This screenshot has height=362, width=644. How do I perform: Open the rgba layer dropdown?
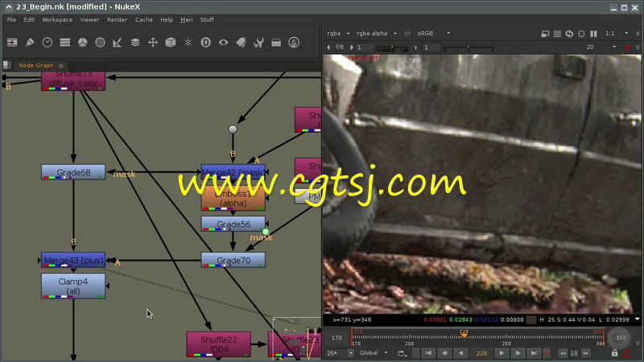(338, 34)
